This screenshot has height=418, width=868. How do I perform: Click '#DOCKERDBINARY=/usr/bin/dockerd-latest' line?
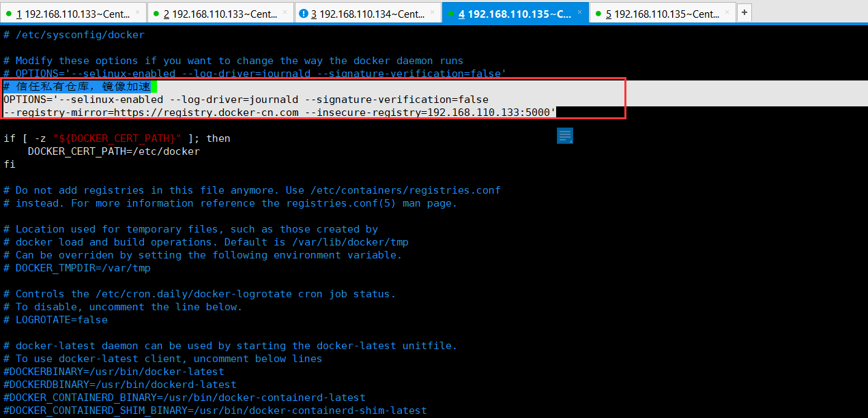tap(119, 385)
